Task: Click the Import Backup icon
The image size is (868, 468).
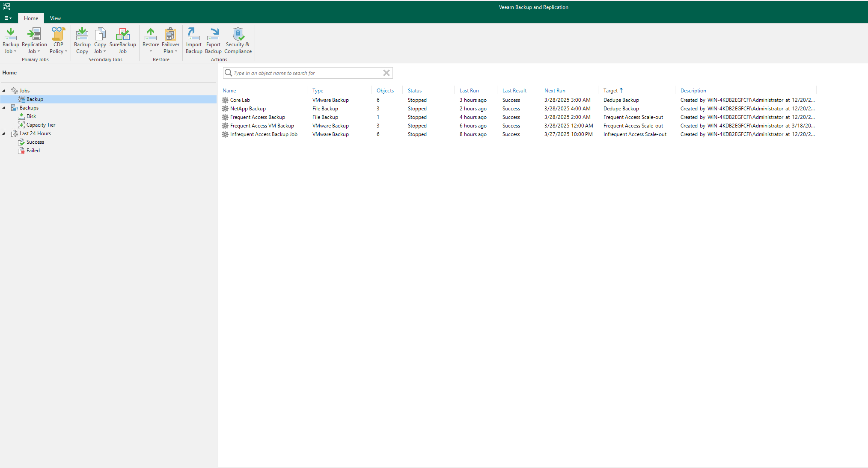Action: [x=194, y=34]
